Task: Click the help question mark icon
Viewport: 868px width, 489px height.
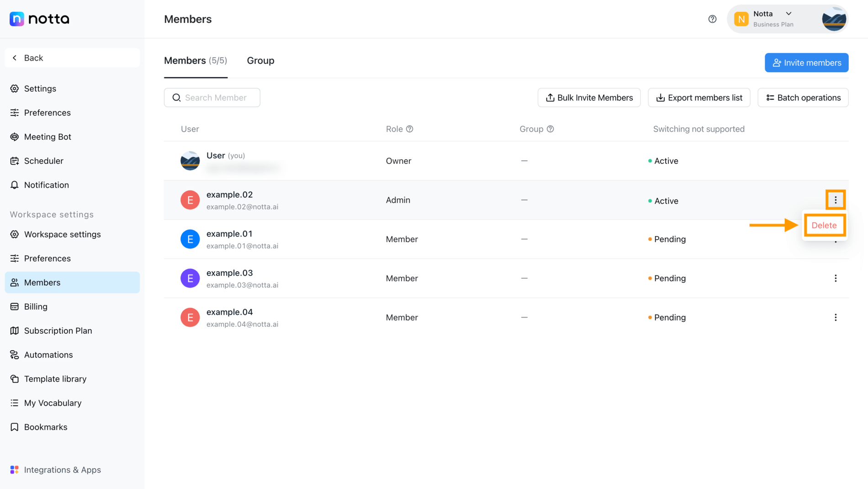Action: point(712,19)
